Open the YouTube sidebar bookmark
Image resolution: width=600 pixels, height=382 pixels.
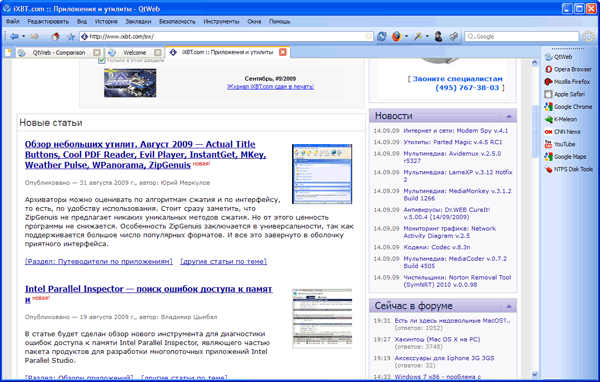point(560,144)
